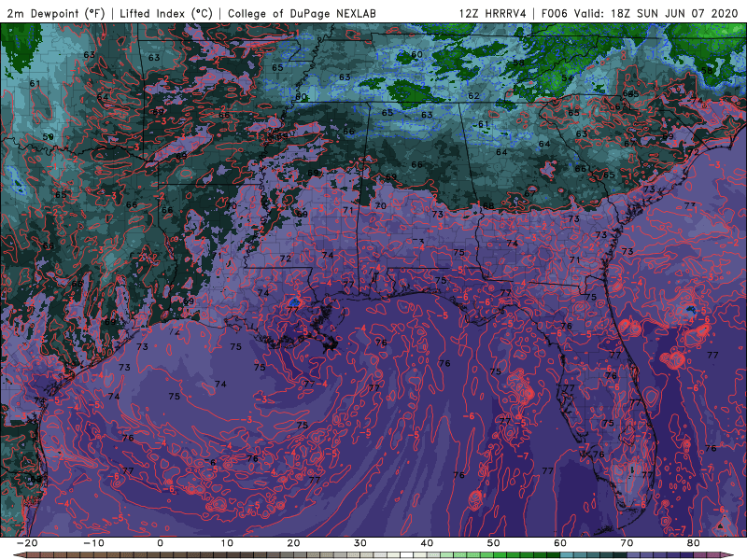
Task: Click the '80' color scale tick label
Action: click(x=694, y=543)
